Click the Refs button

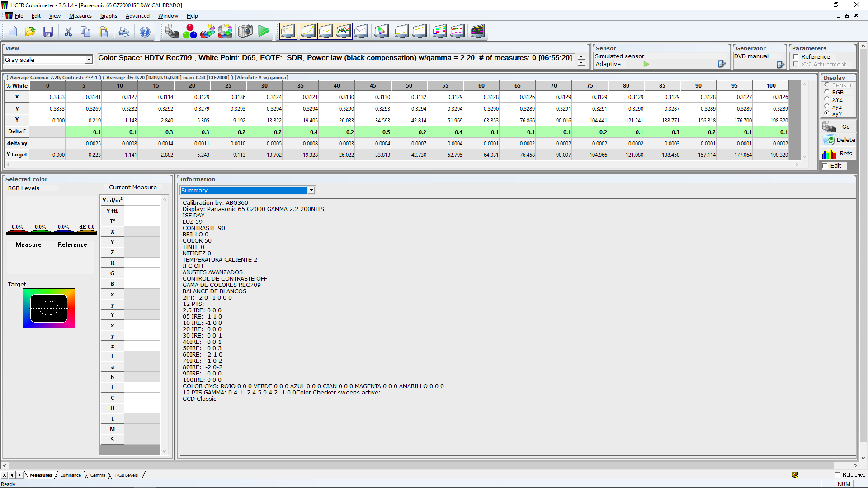tap(839, 154)
